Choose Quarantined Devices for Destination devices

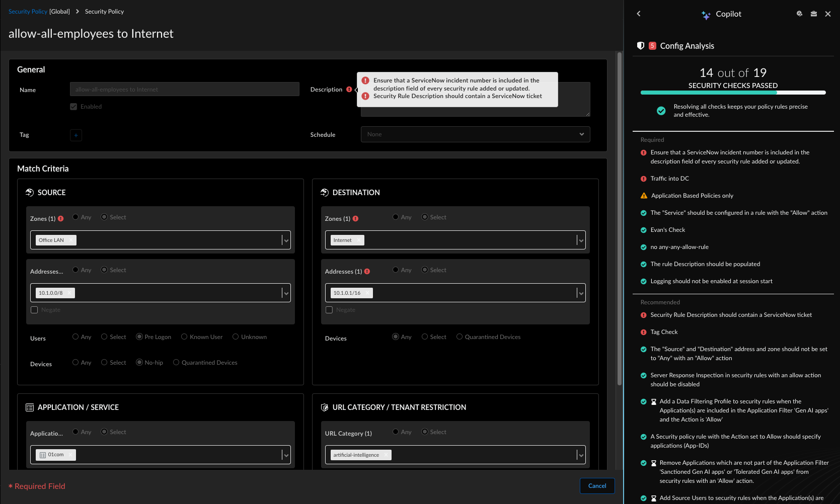(460, 337)
